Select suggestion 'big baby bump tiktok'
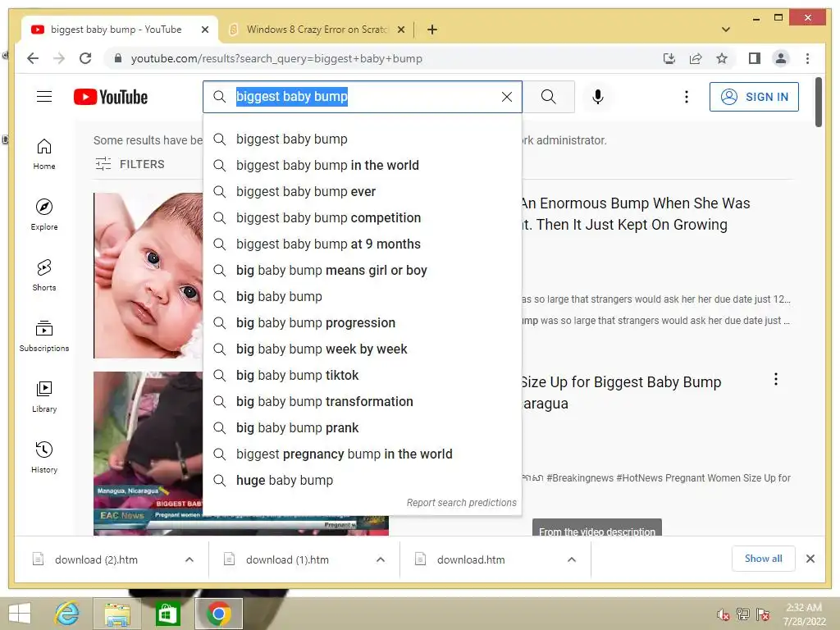840x630 pixels. (x=362, y=375)
